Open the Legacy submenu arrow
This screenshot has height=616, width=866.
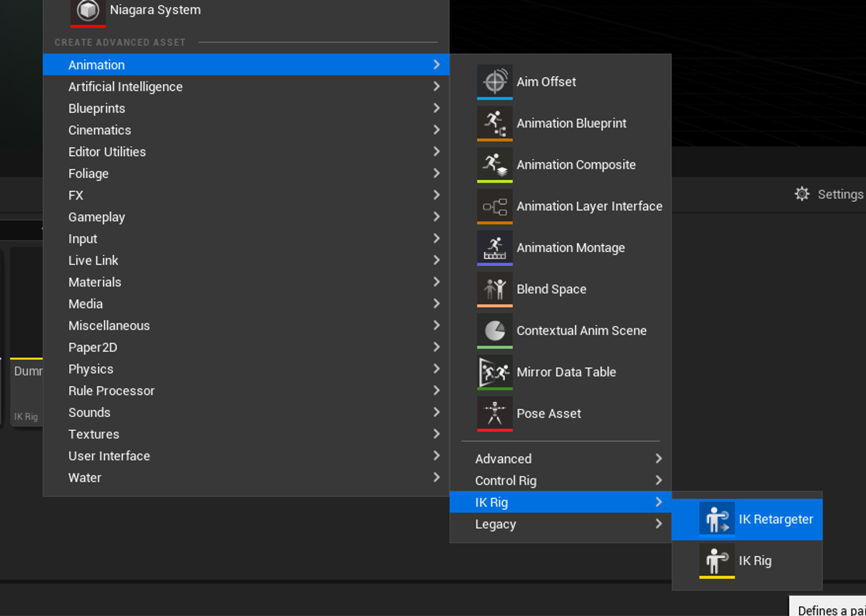point(658,523)
